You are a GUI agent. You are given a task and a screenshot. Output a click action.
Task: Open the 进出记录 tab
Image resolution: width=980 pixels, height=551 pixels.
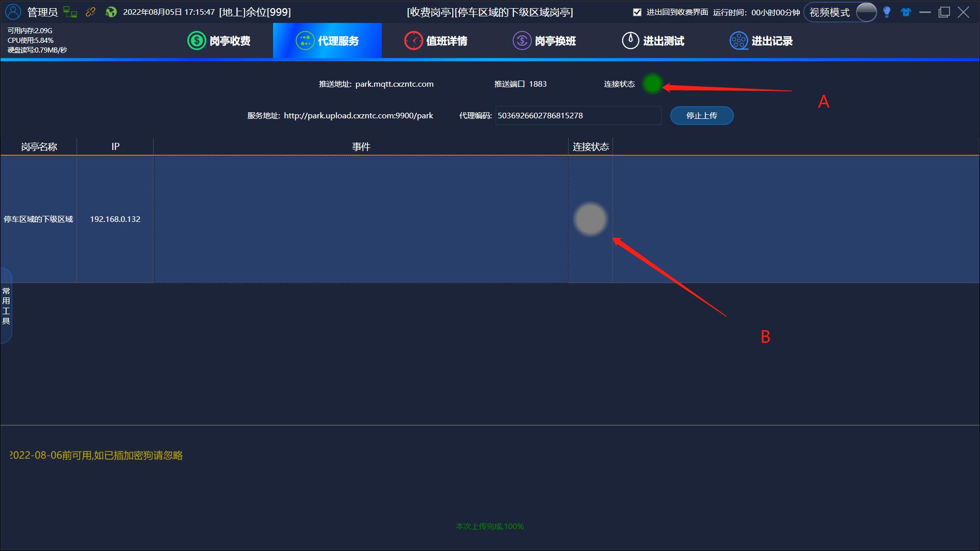click(761, 41)
